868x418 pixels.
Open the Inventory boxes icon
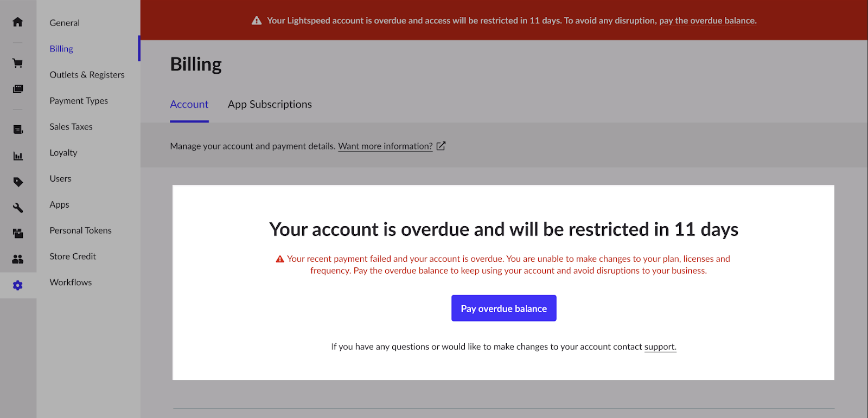(x=18, y=234)
